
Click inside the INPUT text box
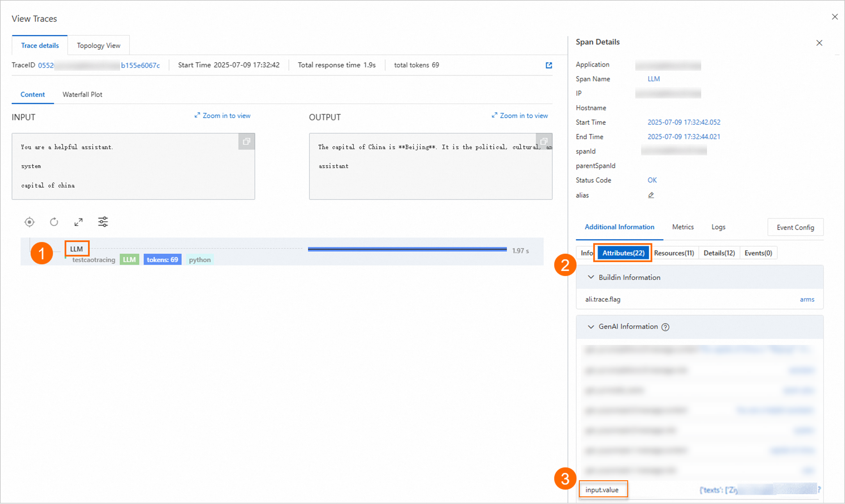[134, 166]
